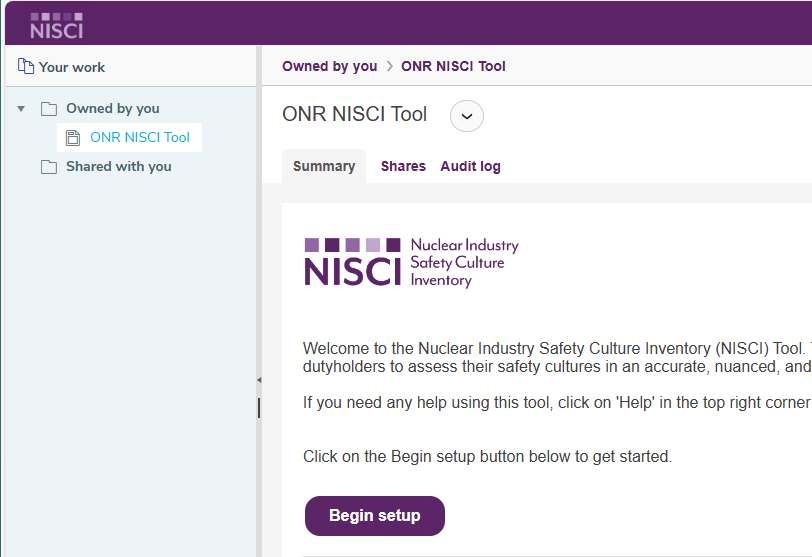Click the Nuclear Industry Safety Culture Inventory logo

(x=412, y=262)
